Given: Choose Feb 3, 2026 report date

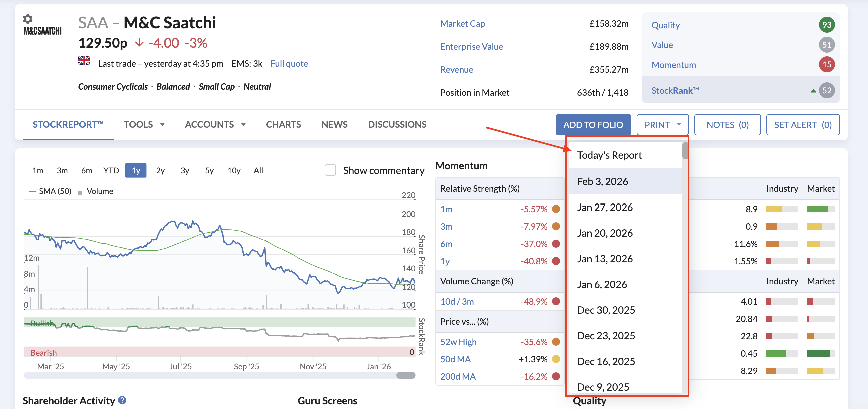Looking at the screenshot, I should (x=625, y=181).
